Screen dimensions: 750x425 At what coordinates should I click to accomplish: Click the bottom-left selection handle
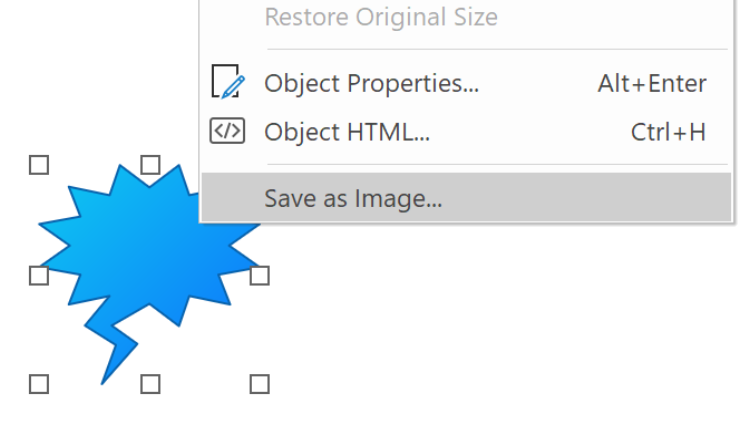(39, 384)
